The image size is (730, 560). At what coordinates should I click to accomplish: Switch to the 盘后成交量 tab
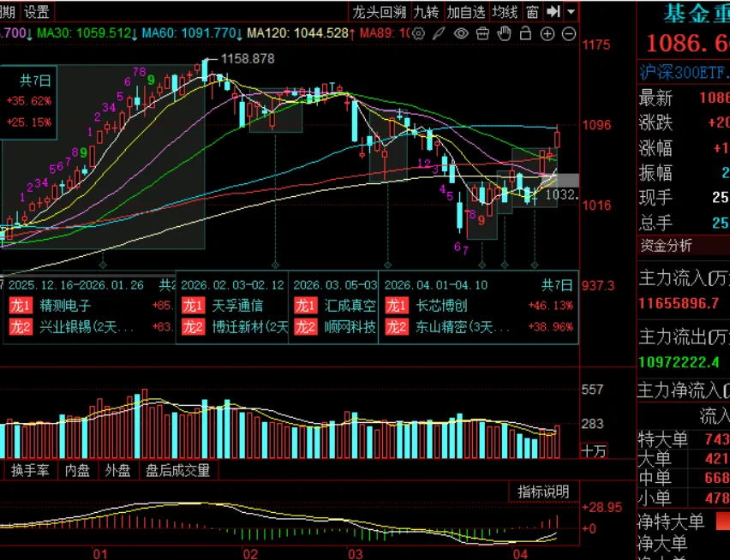tap(178, 470)
